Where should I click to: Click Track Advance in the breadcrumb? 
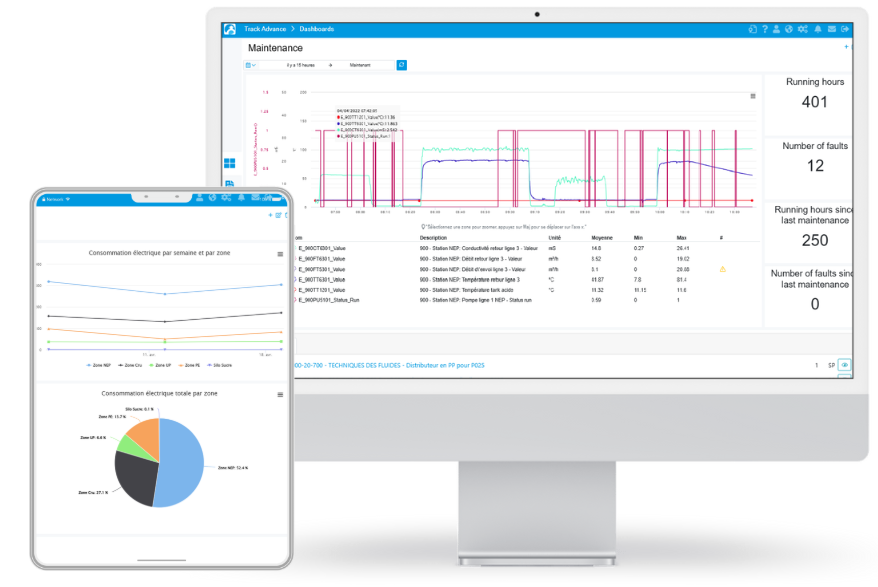(x=264, y=29)
